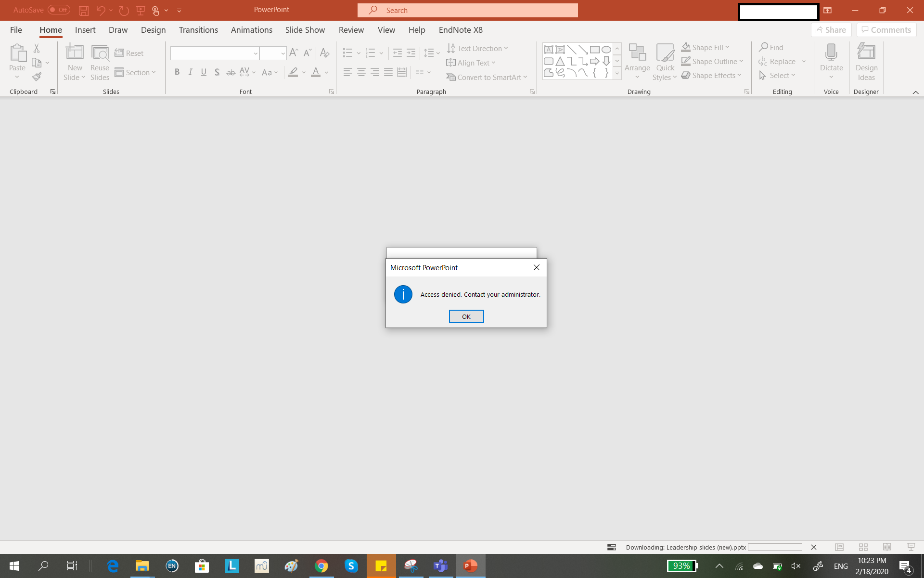The image size is (924, 578).
Task: Toggle the AutoSave switch
Action: coord(59,10)
